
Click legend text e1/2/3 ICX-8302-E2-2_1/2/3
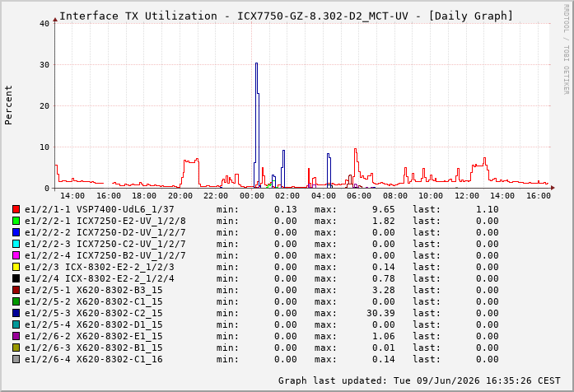[x=100, y=267]
